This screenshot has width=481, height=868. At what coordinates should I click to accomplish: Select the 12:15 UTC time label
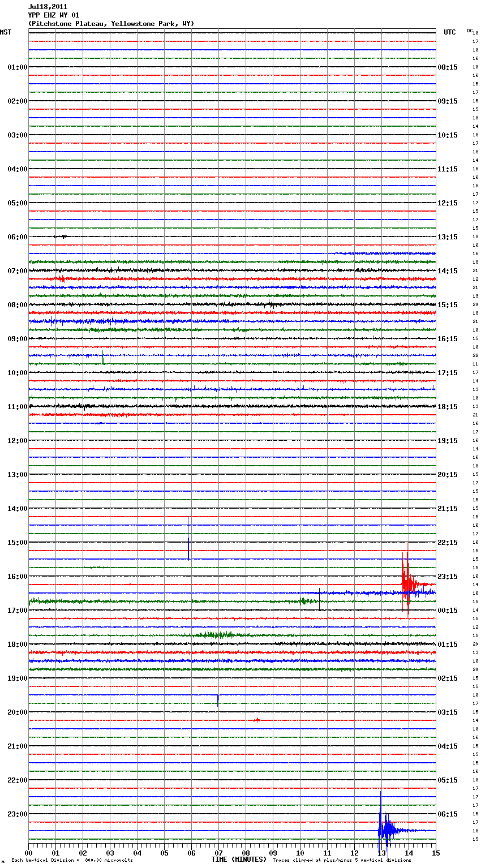point(448,203)
